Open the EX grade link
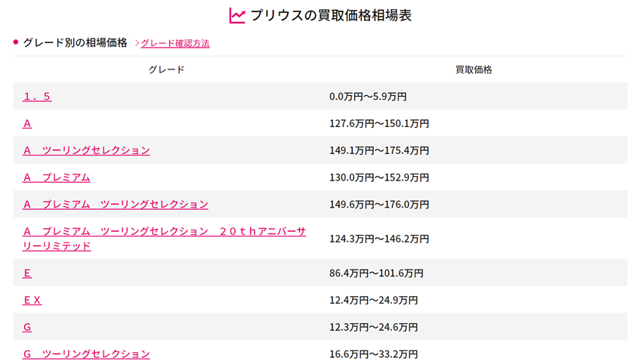This screenshot has width=642, height=364. pyautogui.click(x=32, y=300)
